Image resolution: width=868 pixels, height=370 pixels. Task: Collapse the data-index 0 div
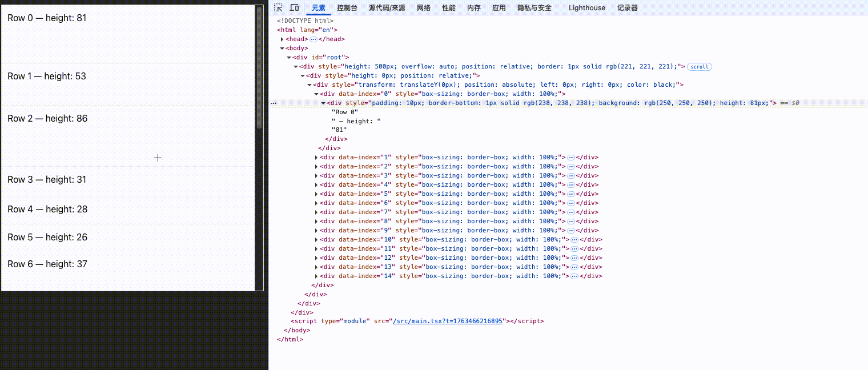click(x=316, y=94)
